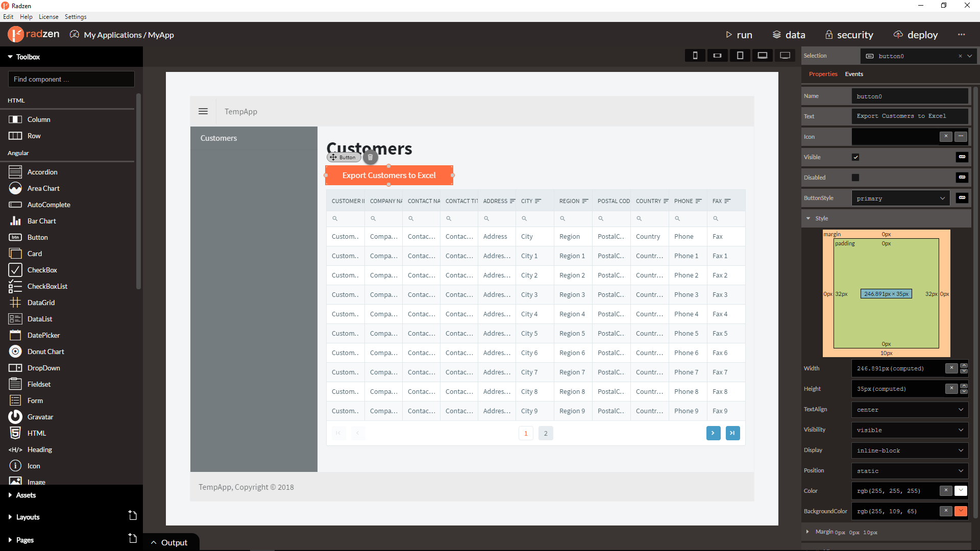The height and width of the screenshot is (551, 980).
Task: Choose the Bar Chart component icon
Action: pos(15,221)
